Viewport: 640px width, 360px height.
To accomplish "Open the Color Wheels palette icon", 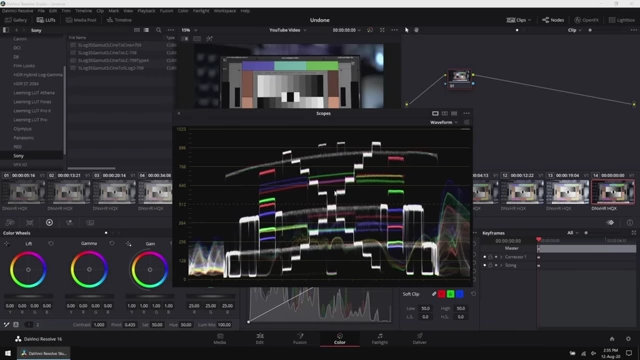I will pyautogui.click(x=49, y=222).
